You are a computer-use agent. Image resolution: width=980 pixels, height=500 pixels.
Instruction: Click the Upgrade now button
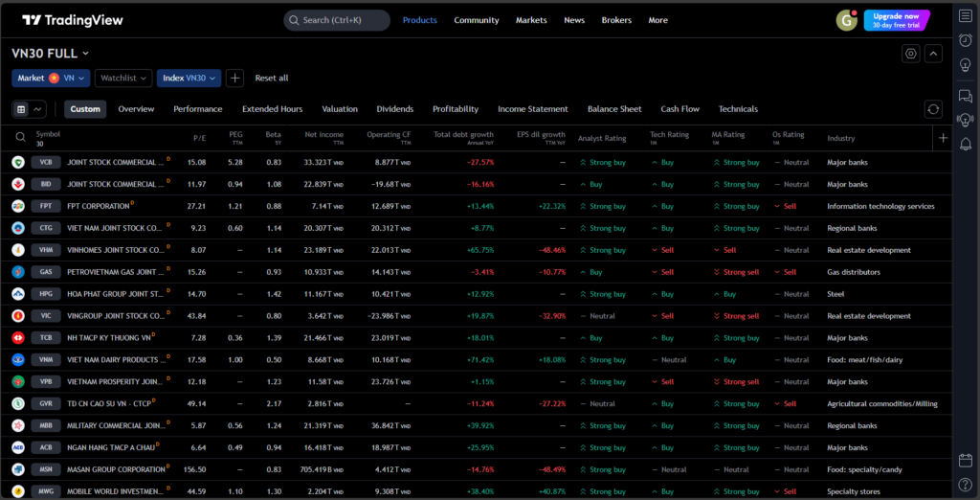pyautogui.click(x=897, y=20)
